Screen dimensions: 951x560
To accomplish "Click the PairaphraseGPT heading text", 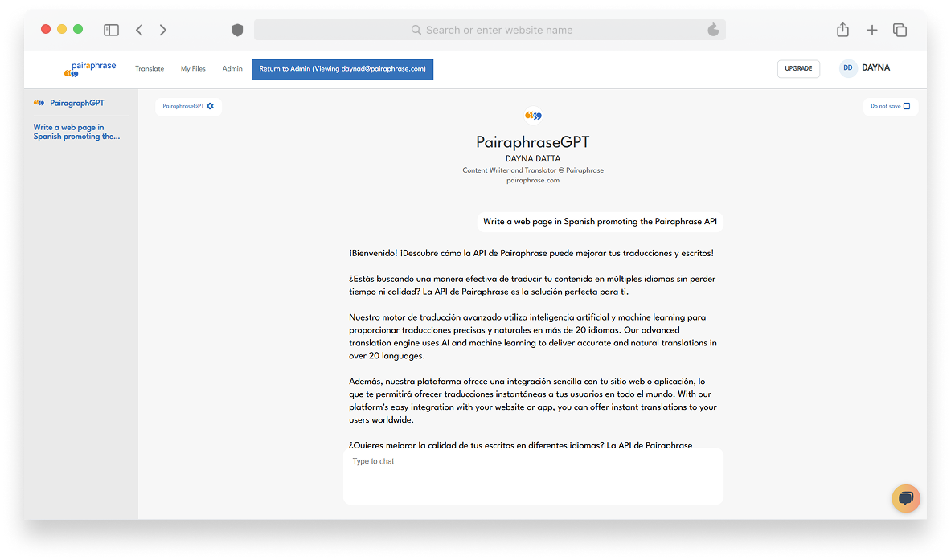I will click(x=532, y=142).
